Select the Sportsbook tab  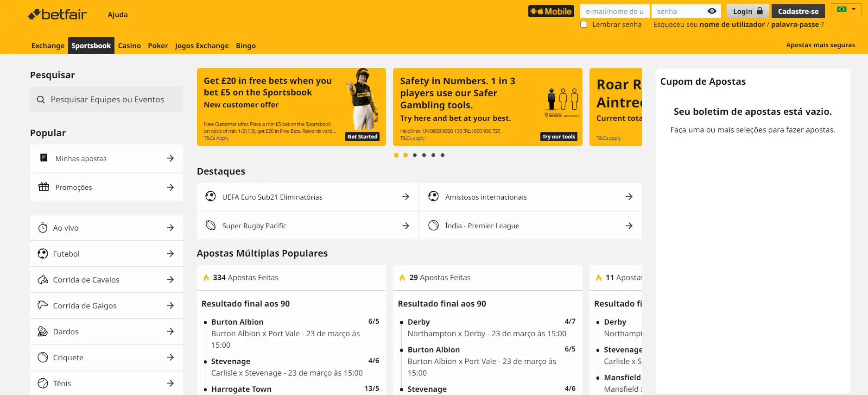coord(91,45)
